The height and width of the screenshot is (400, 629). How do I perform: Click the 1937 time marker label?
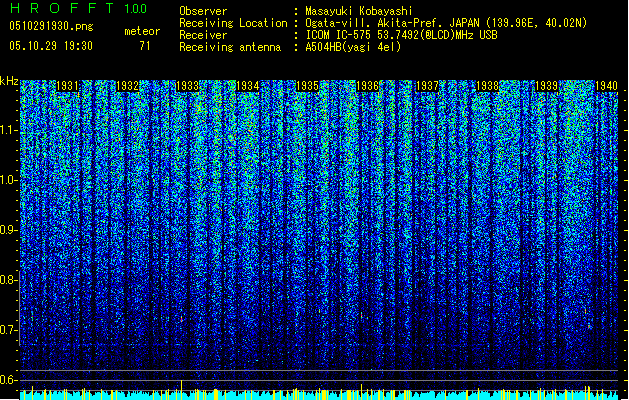click(x=427, y=86)
